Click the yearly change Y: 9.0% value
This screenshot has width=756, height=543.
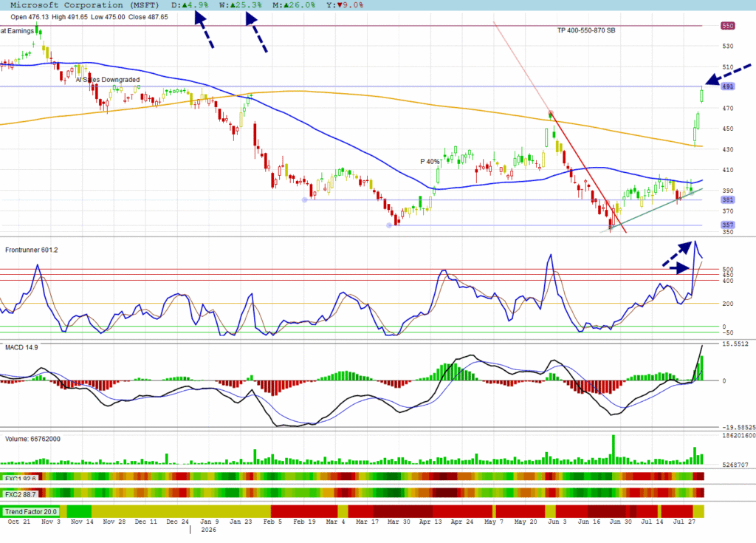(345, 5)
